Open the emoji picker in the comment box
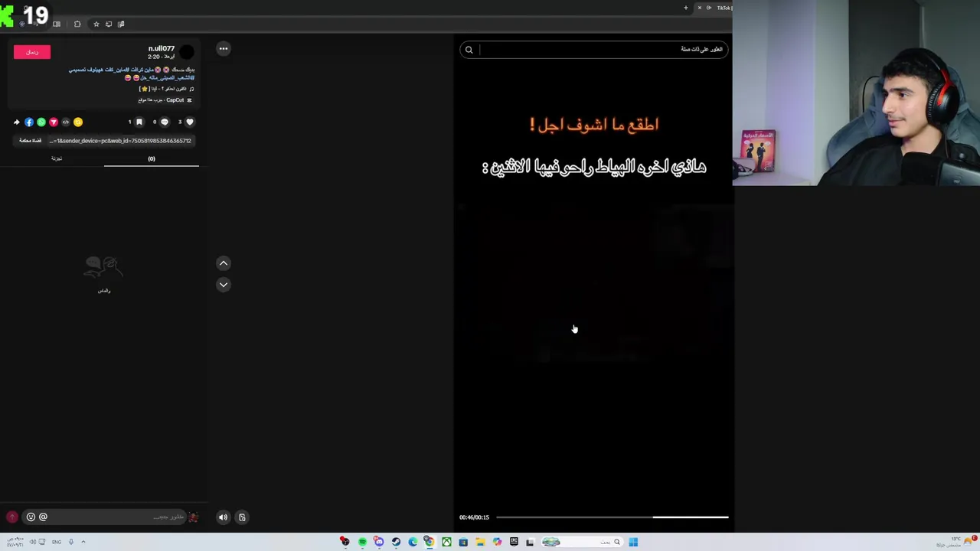This screenshot has width=980, height=551. tap(31, 517)
